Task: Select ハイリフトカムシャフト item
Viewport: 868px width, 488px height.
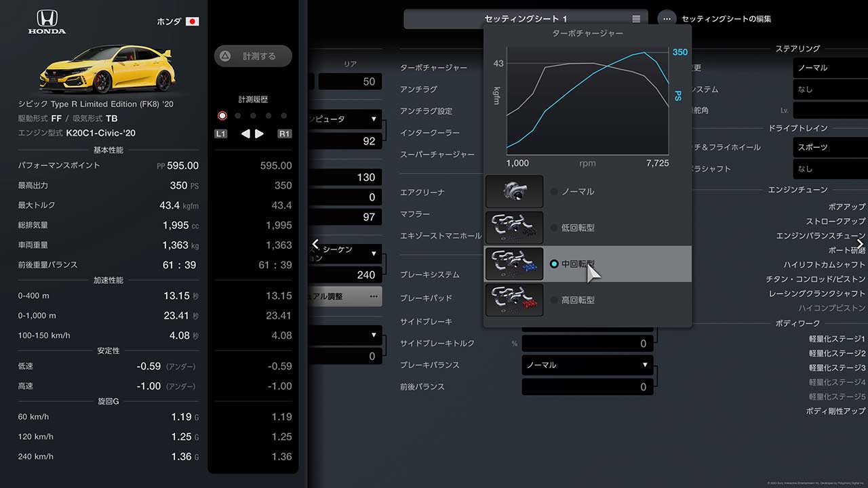Action: tap(825, 264)
